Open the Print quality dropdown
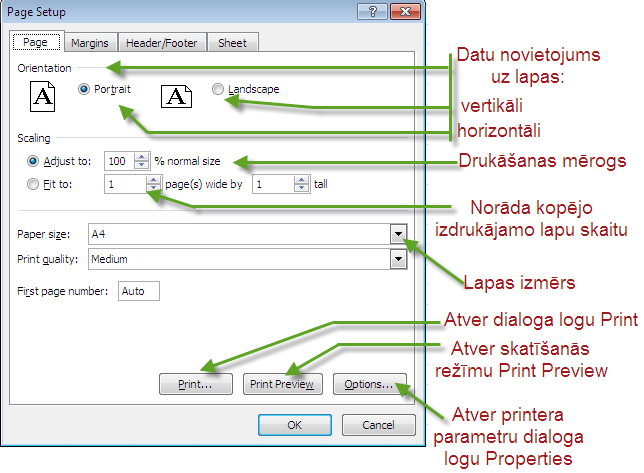 (398, 259)
